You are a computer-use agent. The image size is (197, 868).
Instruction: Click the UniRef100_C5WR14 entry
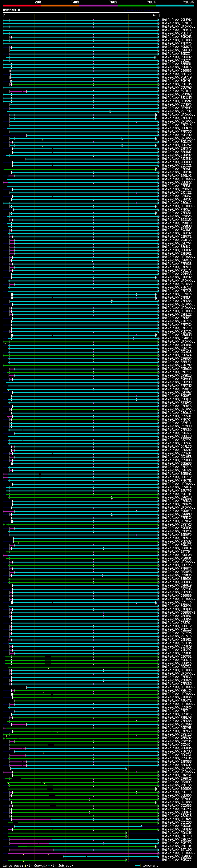[x=176, y=531]
